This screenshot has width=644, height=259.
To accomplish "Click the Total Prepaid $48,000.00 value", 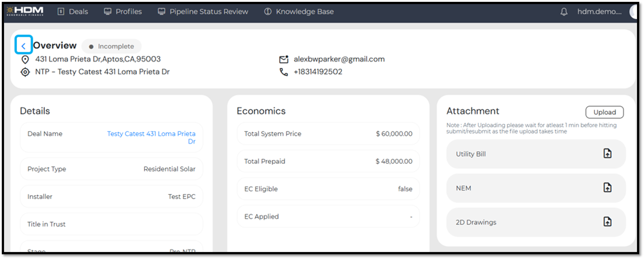I will 394,161.
